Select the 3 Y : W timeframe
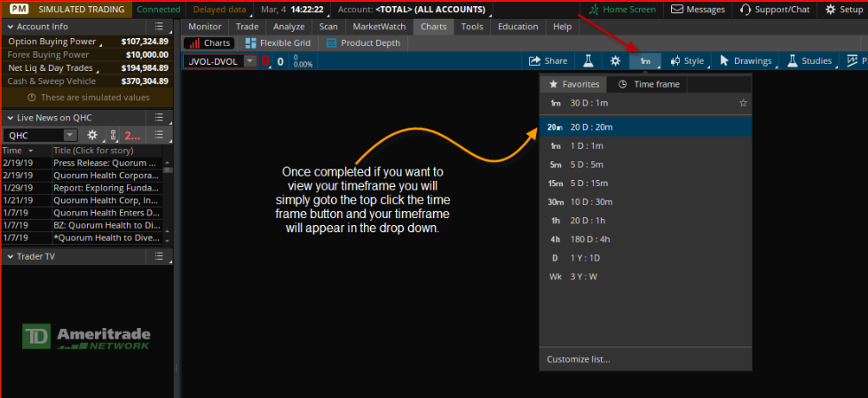Screen dimensions: 868x398 [645, 277]
